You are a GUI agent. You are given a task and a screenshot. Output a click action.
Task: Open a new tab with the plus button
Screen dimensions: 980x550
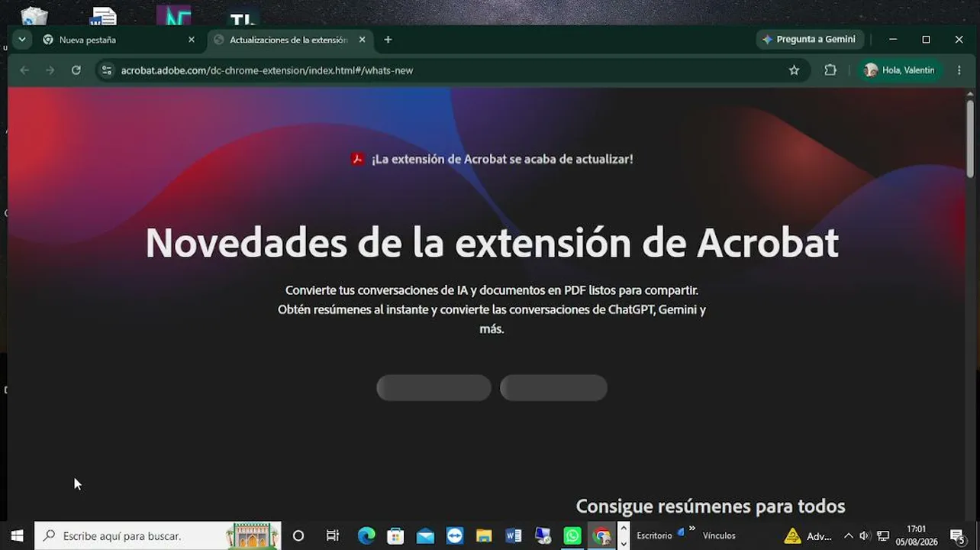388,40
